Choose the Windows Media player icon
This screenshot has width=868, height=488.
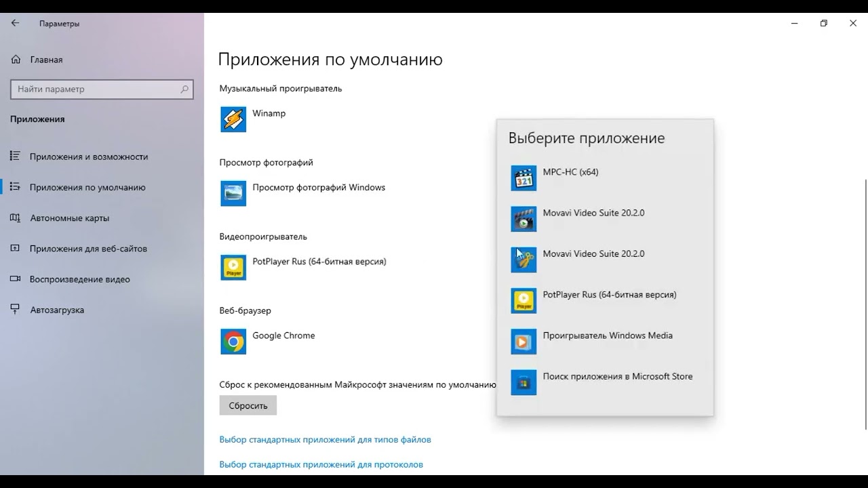point(524,342)
